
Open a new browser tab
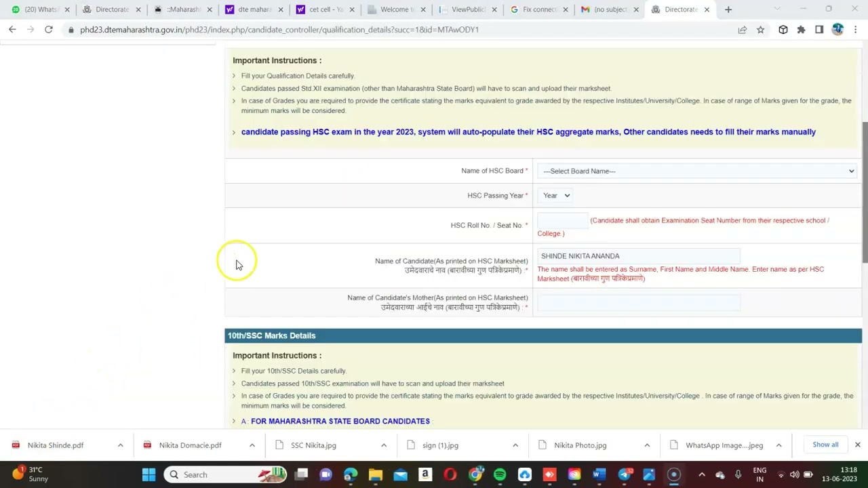point(728,9)
